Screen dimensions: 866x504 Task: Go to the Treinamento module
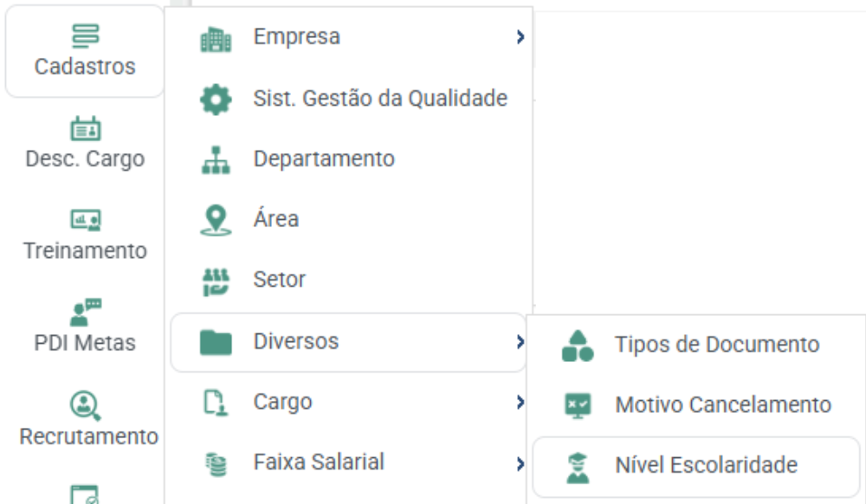click(85, 236)
